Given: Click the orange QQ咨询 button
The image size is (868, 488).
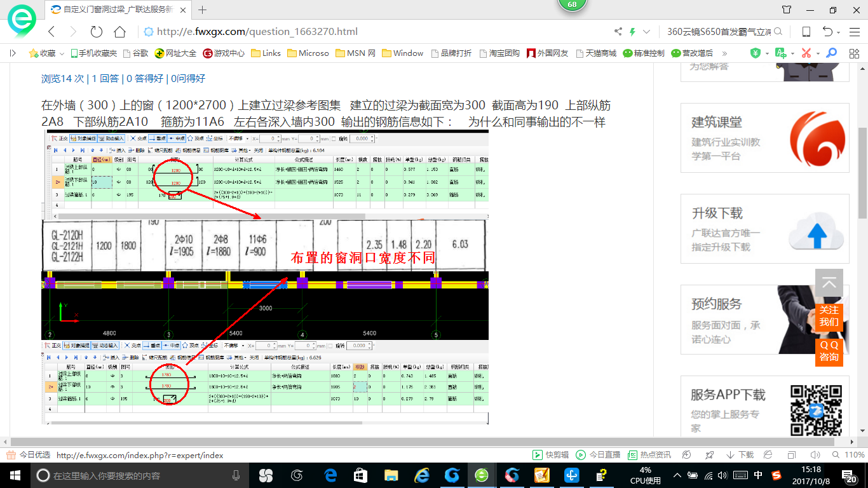Looking at the screenshot, I should click(x=829, y=351).
